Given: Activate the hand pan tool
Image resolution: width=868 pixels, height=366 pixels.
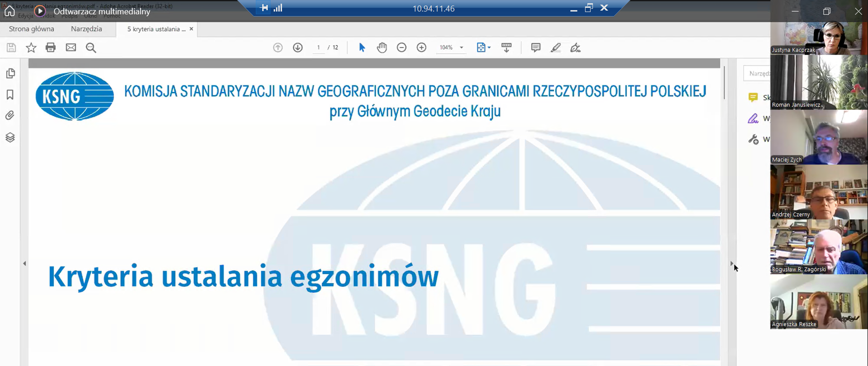Looking at the screenshot, I should [x=382, y=47].
